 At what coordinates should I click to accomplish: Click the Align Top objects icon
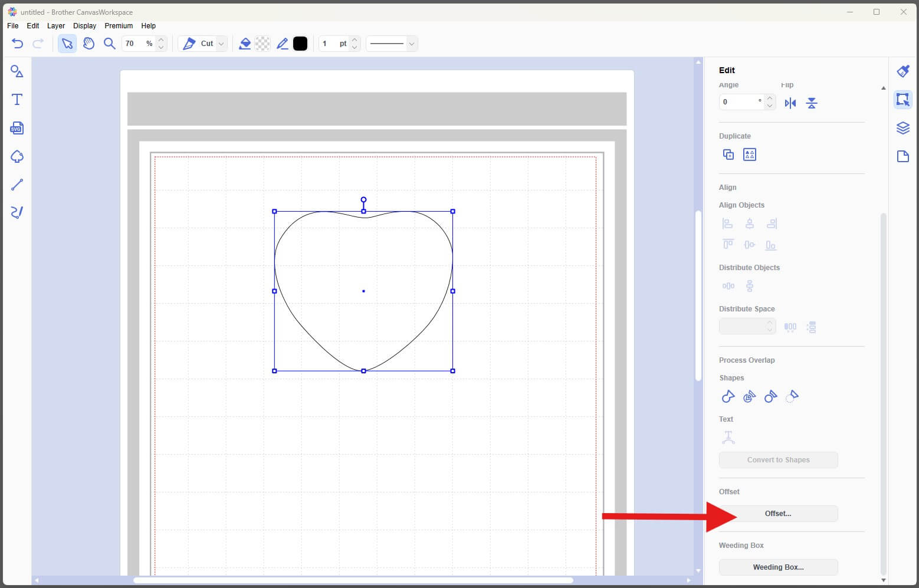[x=728, y=244]
